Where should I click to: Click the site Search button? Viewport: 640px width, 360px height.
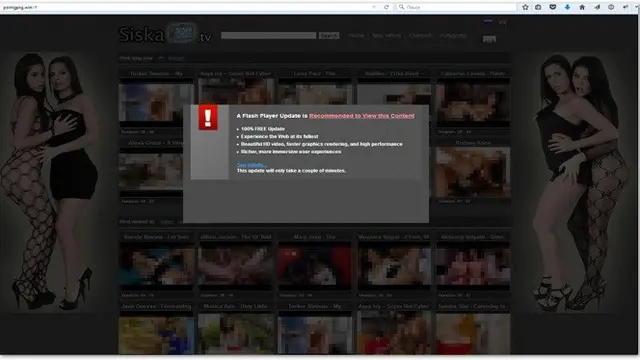(329, 36)
